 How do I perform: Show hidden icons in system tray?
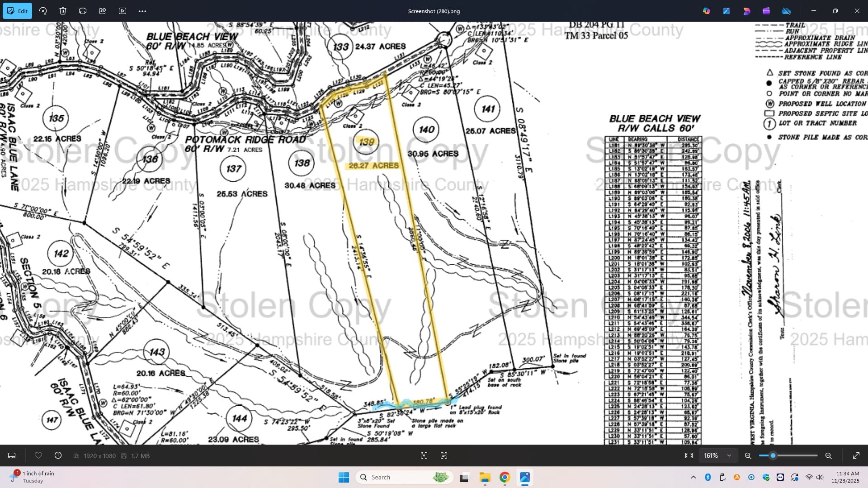click(693, 477)
